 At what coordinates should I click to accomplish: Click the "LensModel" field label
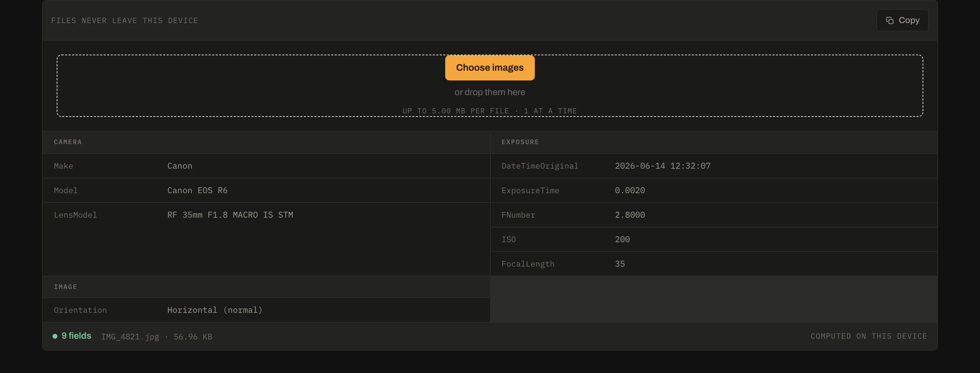point(75,215)
